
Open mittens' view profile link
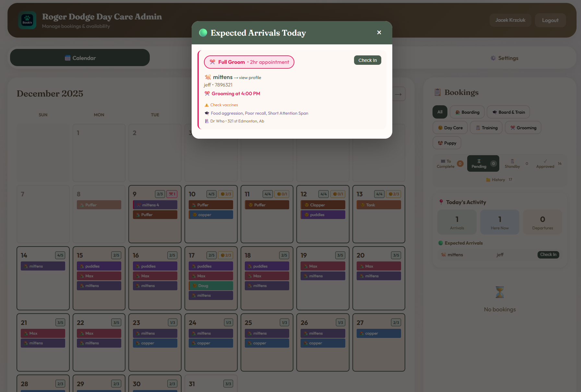point(250,78)
